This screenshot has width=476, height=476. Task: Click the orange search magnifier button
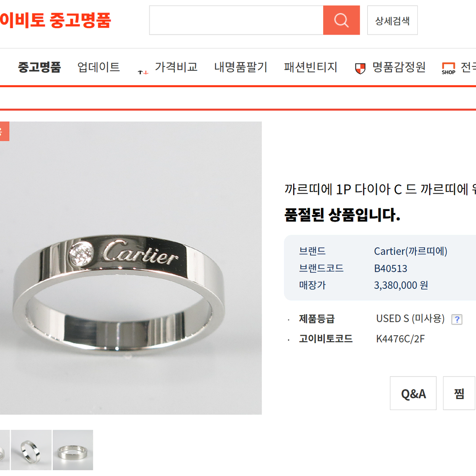[x=342, y=20]
